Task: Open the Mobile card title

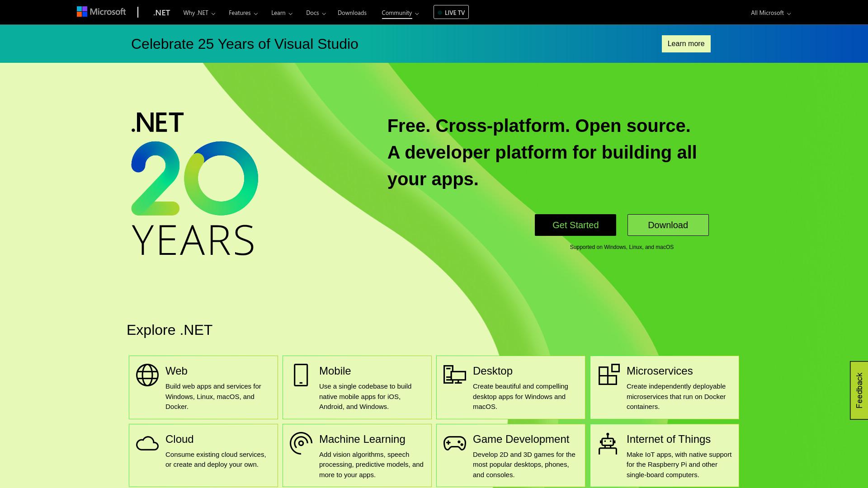Action: point(335,371)
